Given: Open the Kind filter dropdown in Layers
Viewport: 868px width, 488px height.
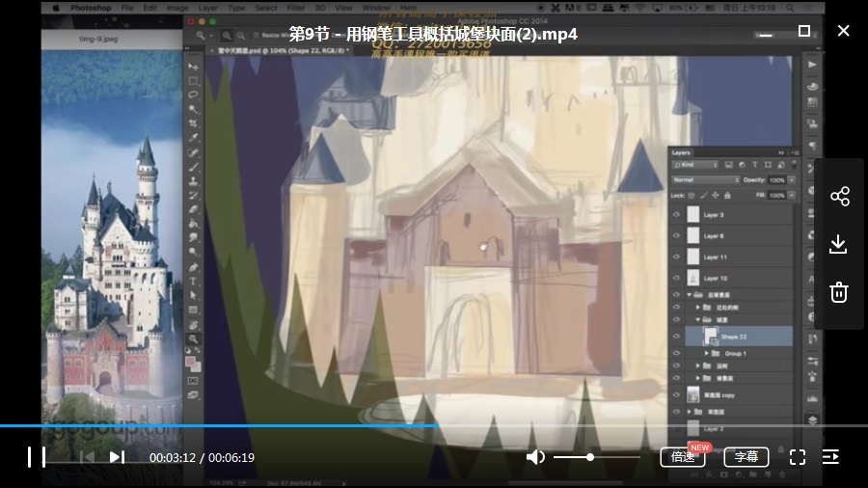Looking at the screenshot, I should [695, 165].
